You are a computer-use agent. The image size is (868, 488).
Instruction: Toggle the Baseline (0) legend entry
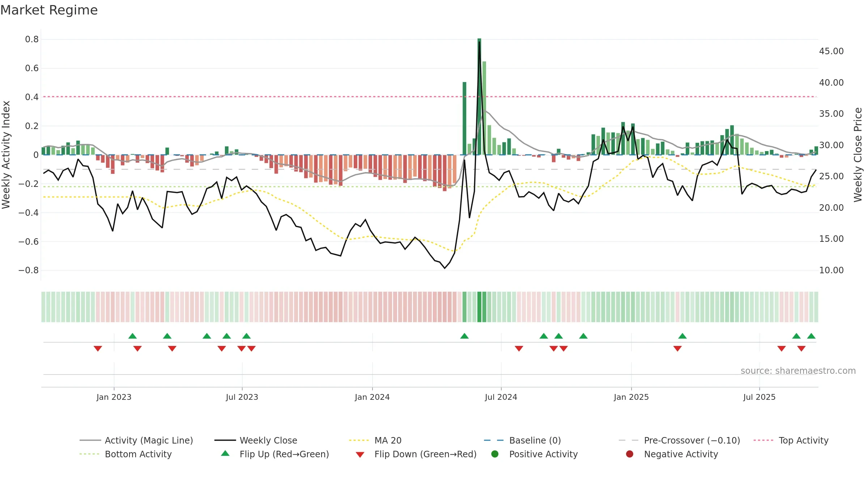522,440
